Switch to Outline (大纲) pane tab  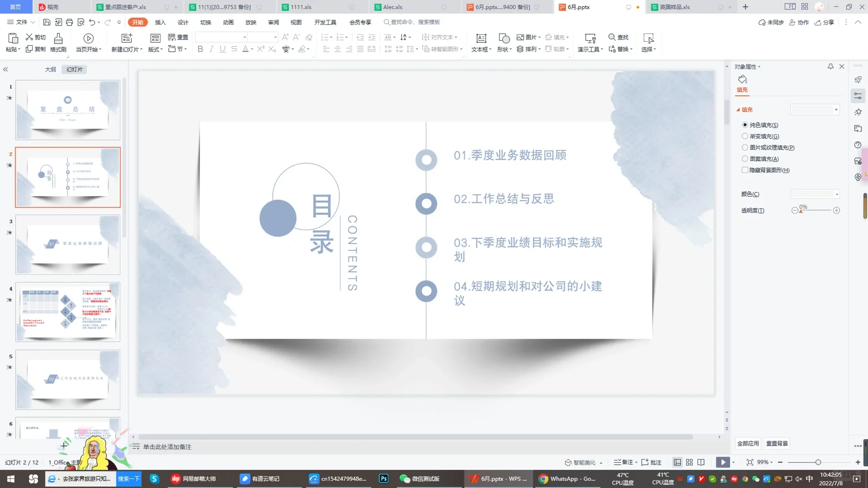pos(50,70)
